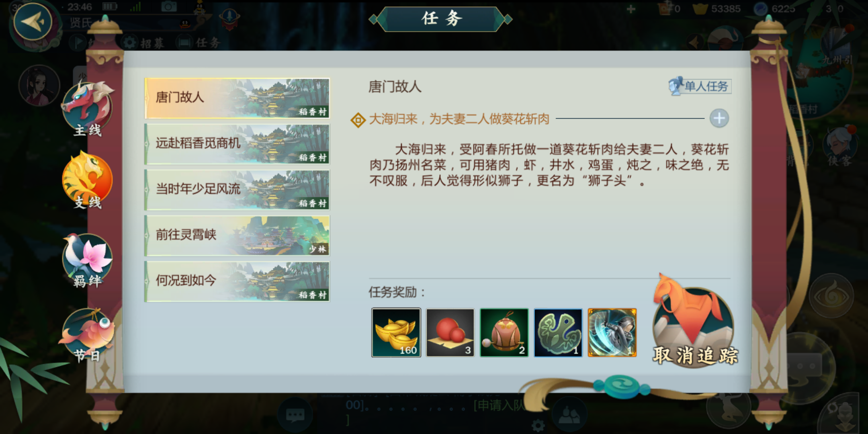Screen dimensions: 868x434
Task: View the red fruit reward item
Action: click(x=450, y=332)
